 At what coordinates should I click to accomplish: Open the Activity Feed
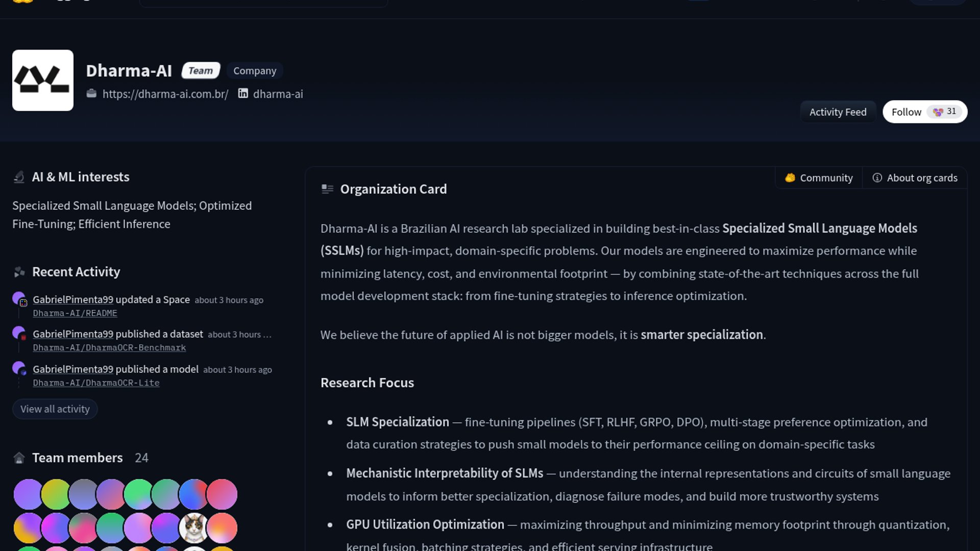tap(838, 112)
